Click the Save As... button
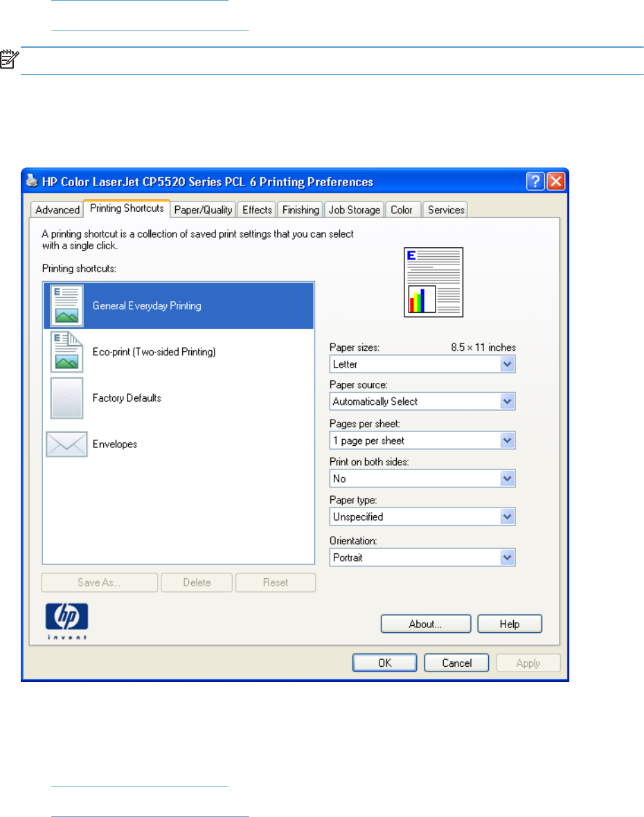The height and width of the screenshot is (817, 644). coord(100,582)
